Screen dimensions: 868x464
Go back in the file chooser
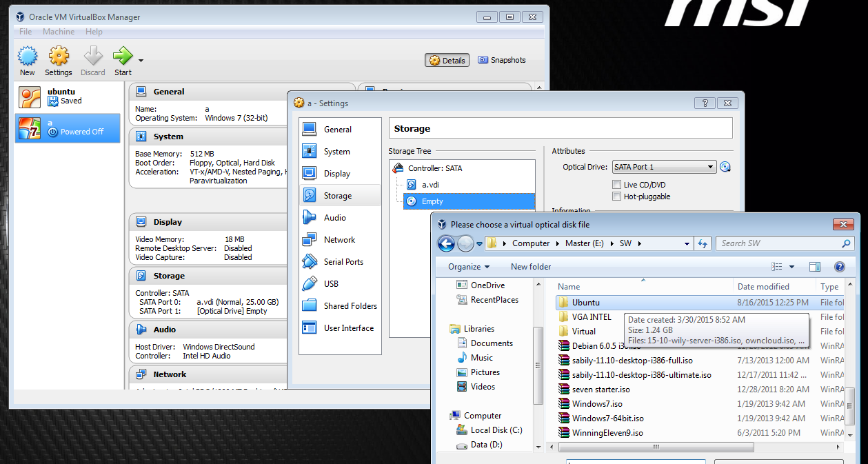click(x=446, y=243)
